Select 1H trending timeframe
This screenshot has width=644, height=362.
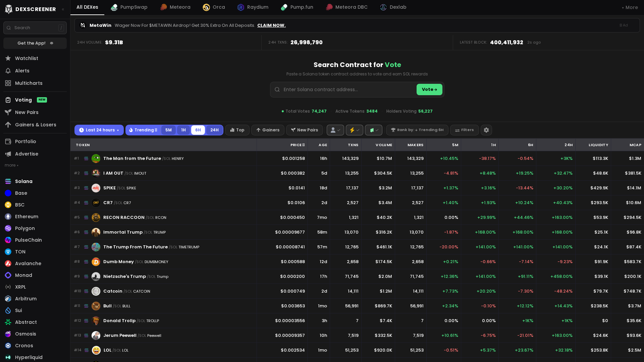[183, 130]
